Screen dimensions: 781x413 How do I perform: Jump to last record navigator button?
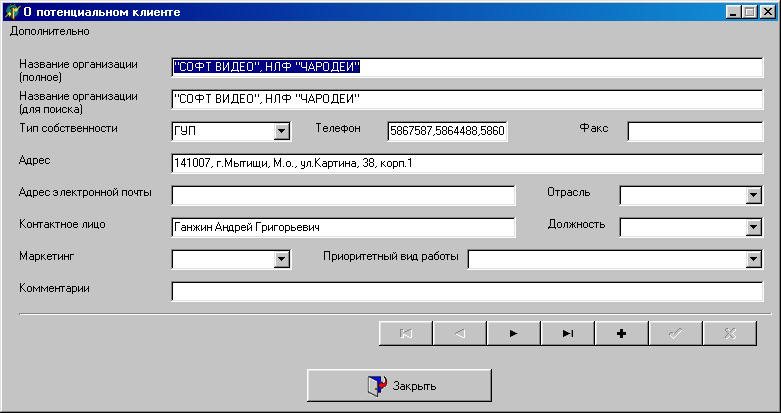click(567, 333)
